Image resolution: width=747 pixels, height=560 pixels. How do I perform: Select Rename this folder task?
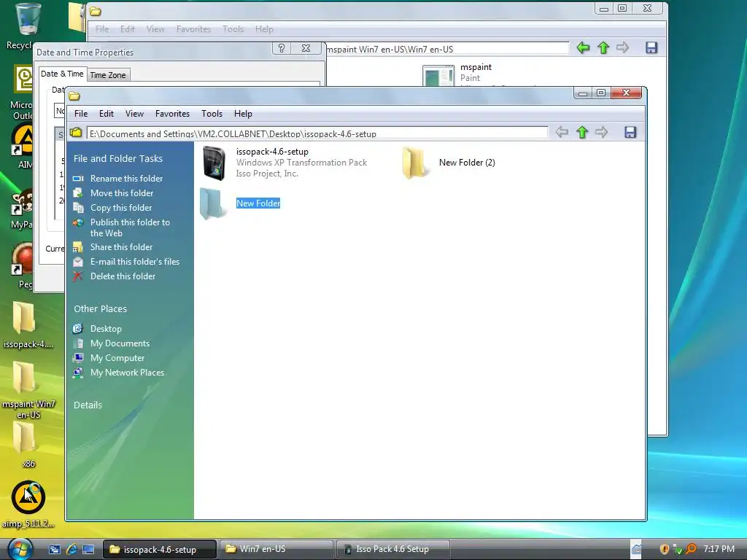(126, 179)
